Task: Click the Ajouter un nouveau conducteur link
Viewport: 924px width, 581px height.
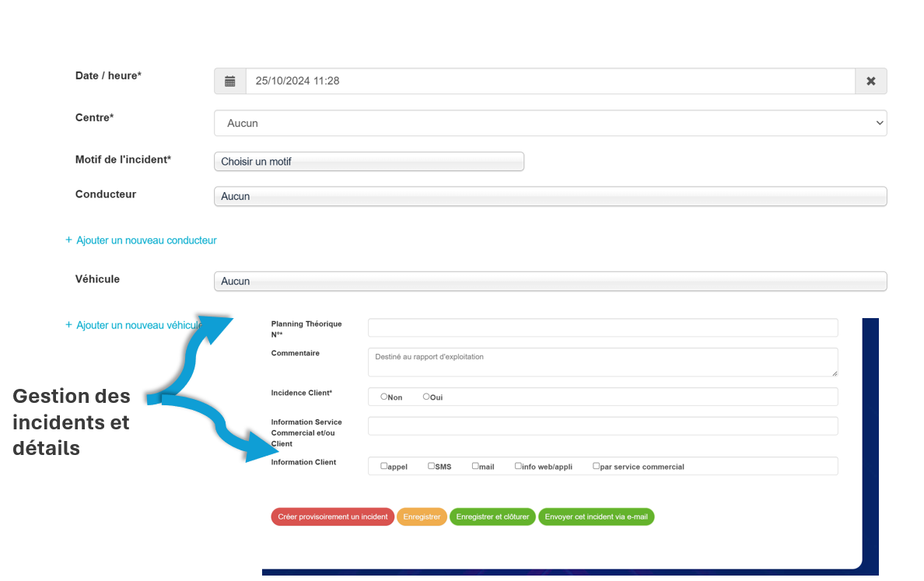Action: 146,240
